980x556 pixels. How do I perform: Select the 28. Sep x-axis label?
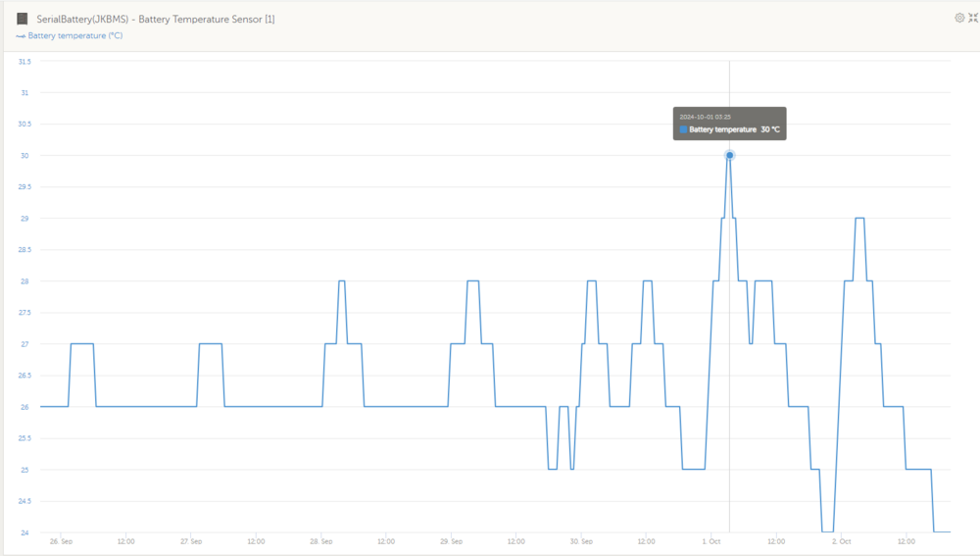coord(320,540)
